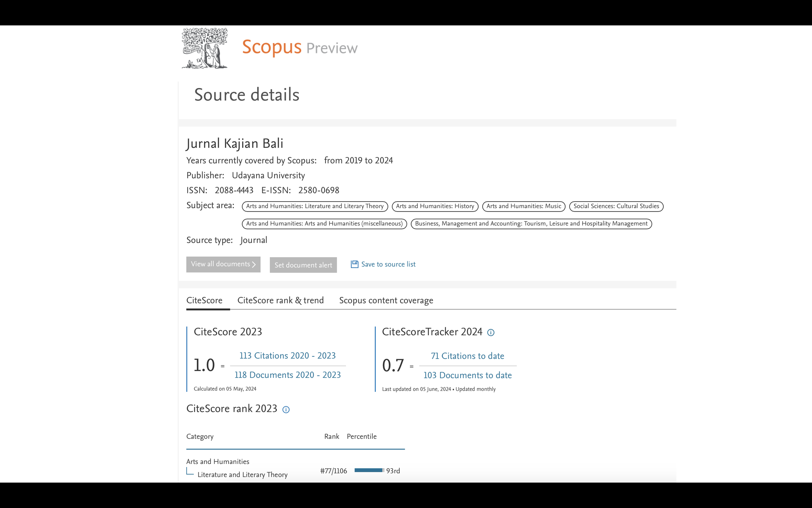812x508 pixels.
Task: Switch to CiteScore rank & trend tab
Action: pos(281,300)
